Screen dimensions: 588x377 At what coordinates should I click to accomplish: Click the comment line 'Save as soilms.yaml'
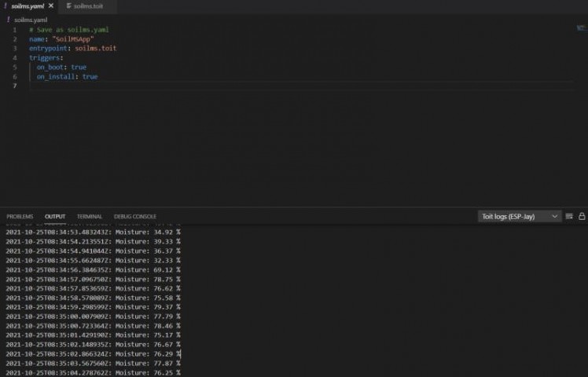[x=69, y=30]
